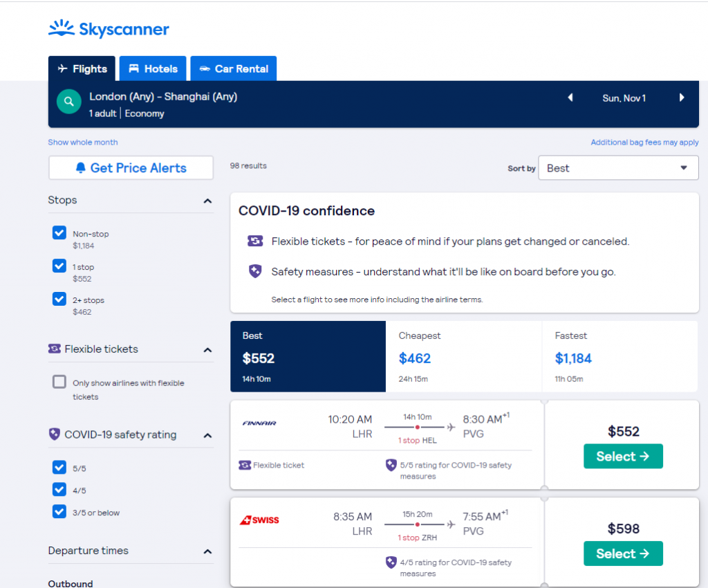Go to previous day arrow
Image resolution: width=708 pixels, height=588 pixels.
(x=570, y=98)
